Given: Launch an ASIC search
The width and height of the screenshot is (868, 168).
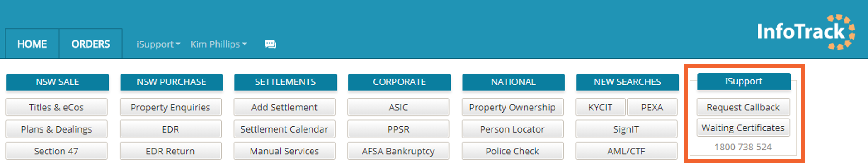Looking at the screenshot, I should (399, 107).
